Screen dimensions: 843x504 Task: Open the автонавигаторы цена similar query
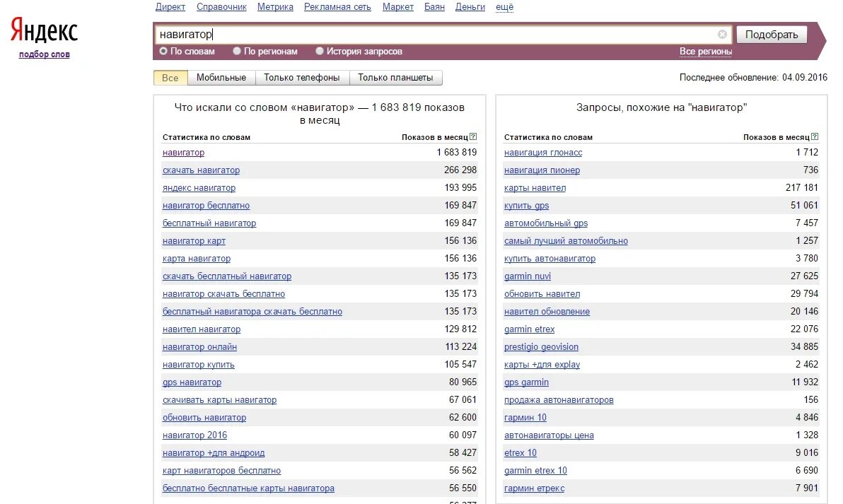coord(549,435)
